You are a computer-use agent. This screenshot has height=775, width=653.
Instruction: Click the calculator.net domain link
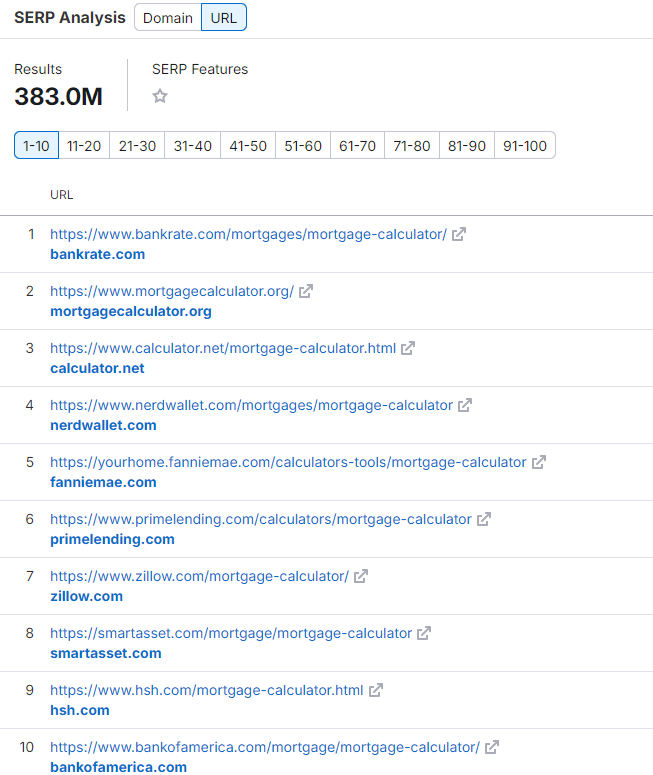pyautogui.click(x=97, y=368)
